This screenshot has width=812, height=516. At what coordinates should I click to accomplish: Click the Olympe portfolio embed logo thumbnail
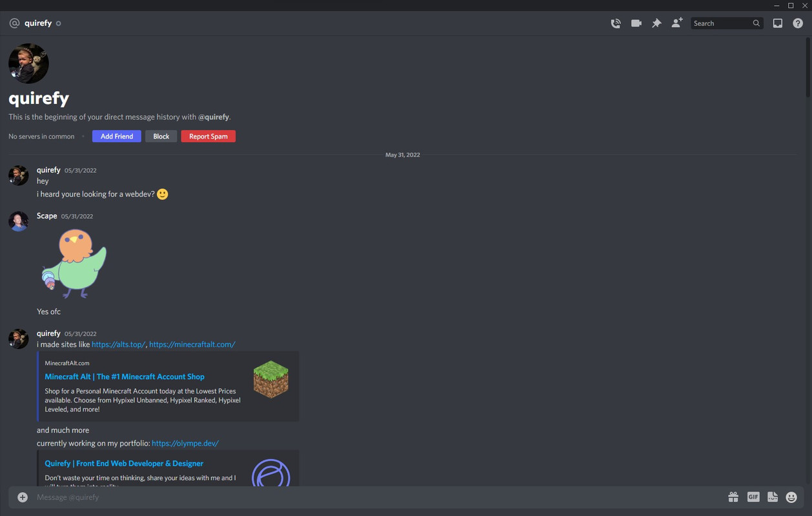click(x=271, y=472)
